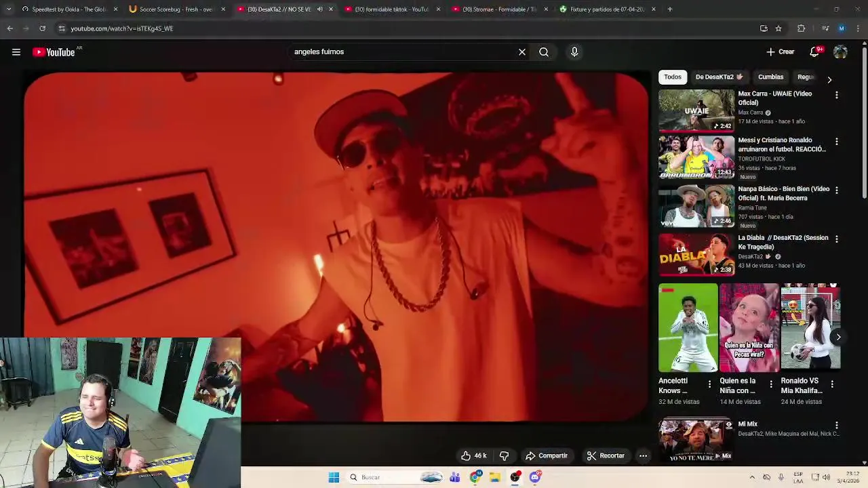Dislike the video with thumbs down

[504, 455]
